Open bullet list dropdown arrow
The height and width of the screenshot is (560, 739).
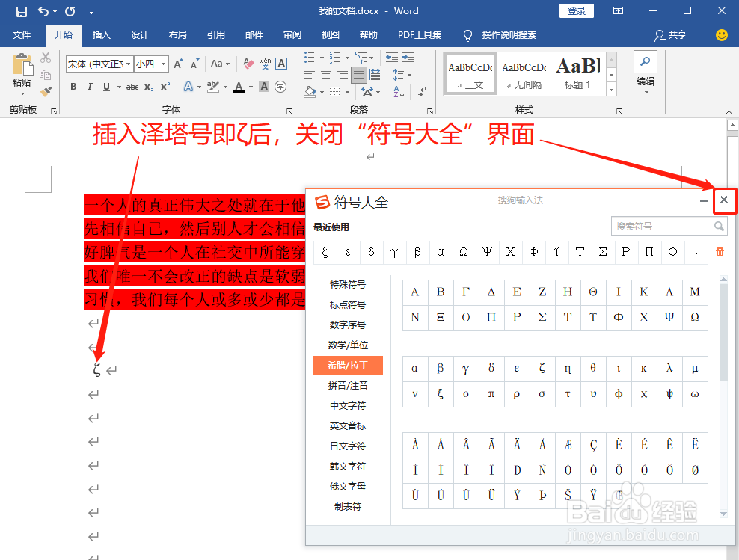click(322, 58)
